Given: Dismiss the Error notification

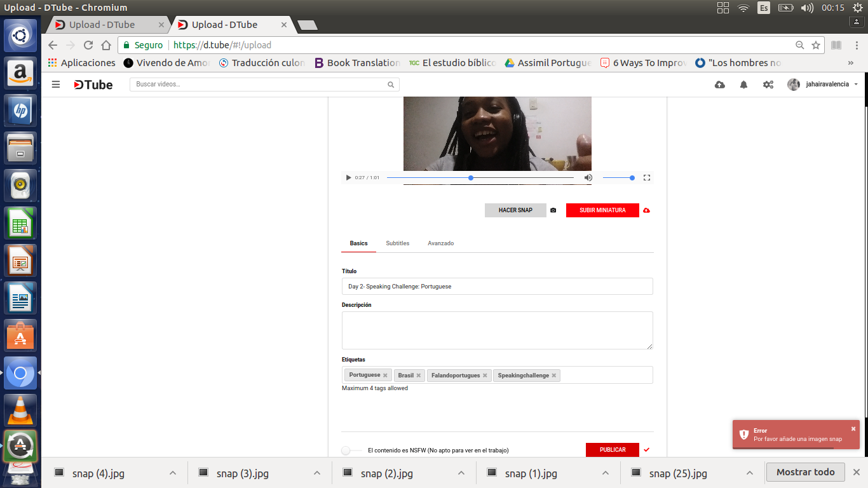Looking at the screenshot, I should [853, 429].
